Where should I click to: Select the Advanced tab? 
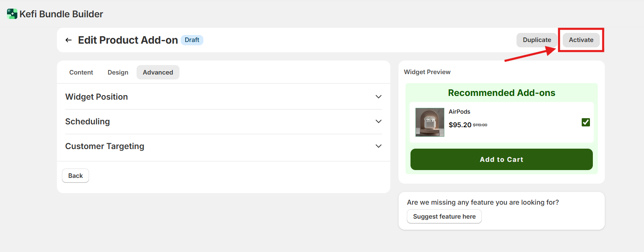(x=158, y=72)
